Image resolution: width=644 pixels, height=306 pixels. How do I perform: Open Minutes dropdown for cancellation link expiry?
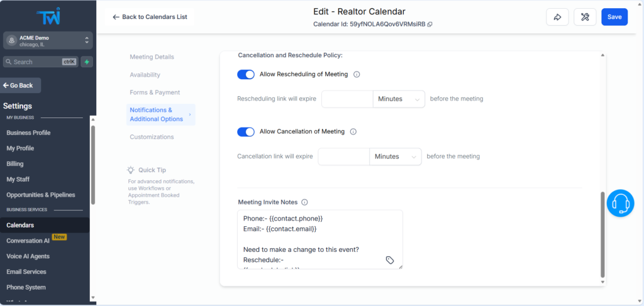pos(395,156)
